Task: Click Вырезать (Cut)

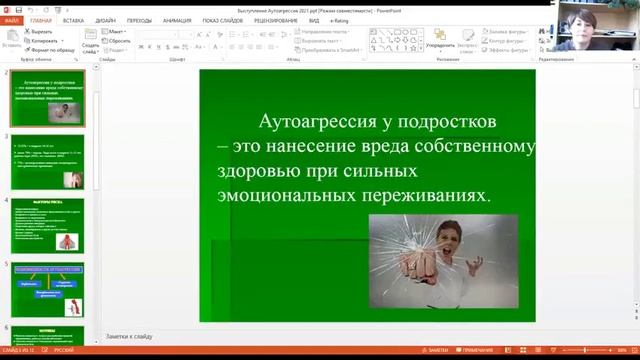Action: pos(38,31)
